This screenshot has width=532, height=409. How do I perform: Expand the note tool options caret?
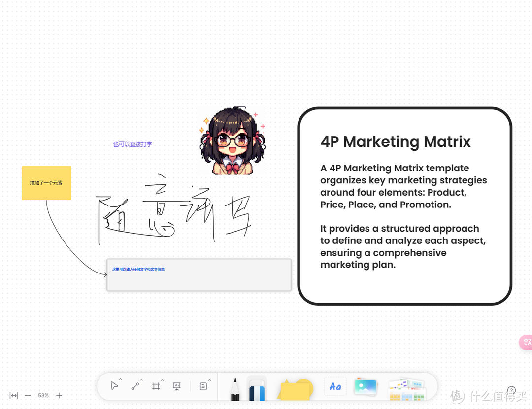pos(209,380)
